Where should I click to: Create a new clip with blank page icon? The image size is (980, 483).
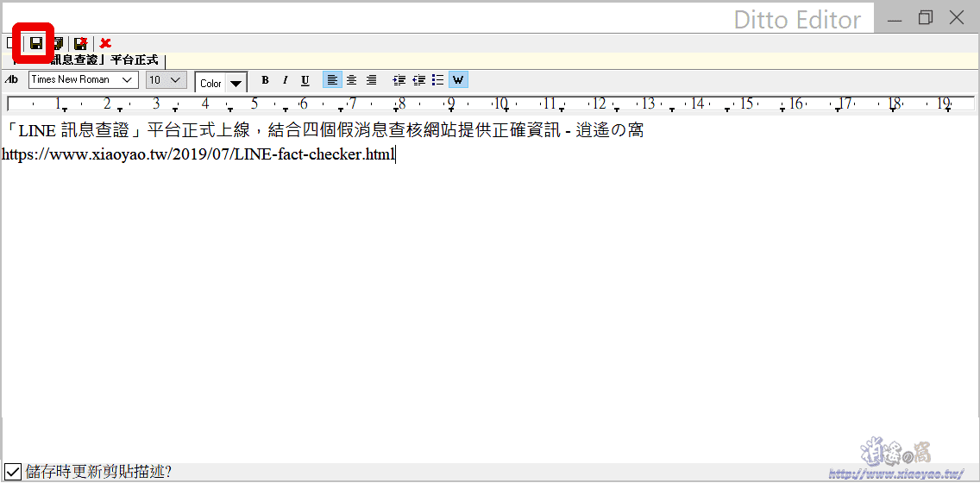pos(9,43)
